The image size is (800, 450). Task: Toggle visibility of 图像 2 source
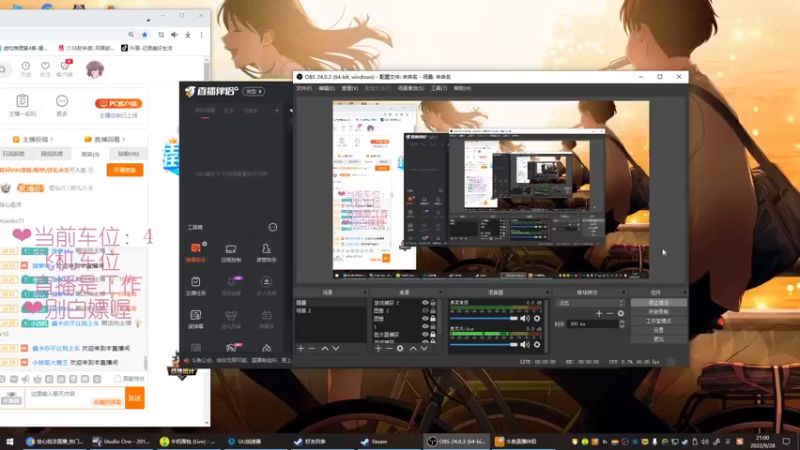tap(425, 311)
